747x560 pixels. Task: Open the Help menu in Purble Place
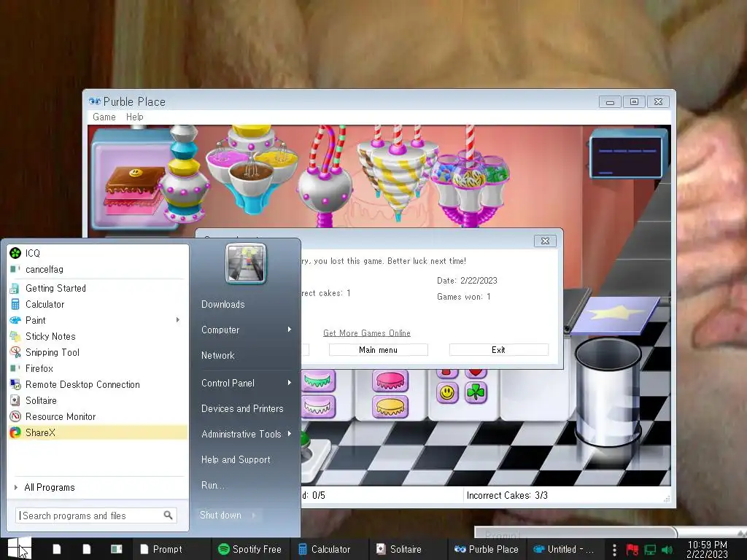click(134, 117)
